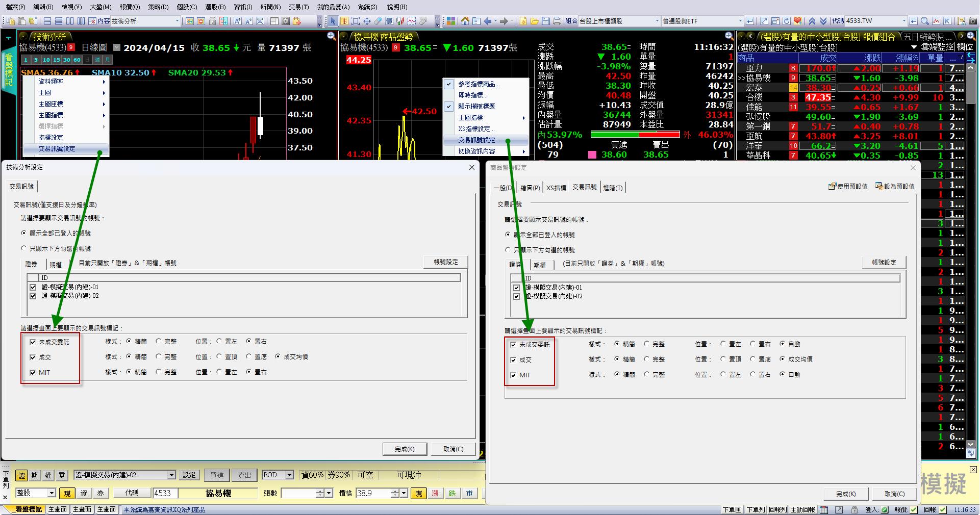Click the 完成(K) button in the left dialog
The width and height of the screenshot is (980, 515).
pos(405,449)
